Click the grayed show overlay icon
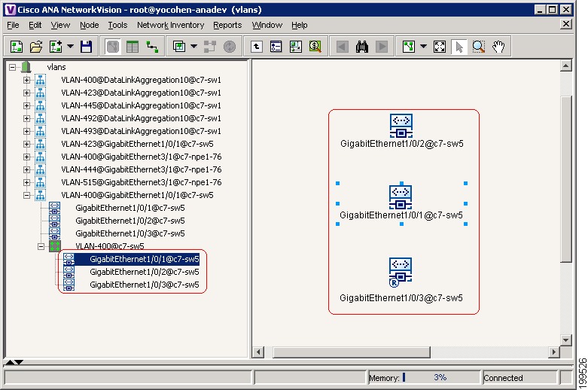 [x=209, y=47]
